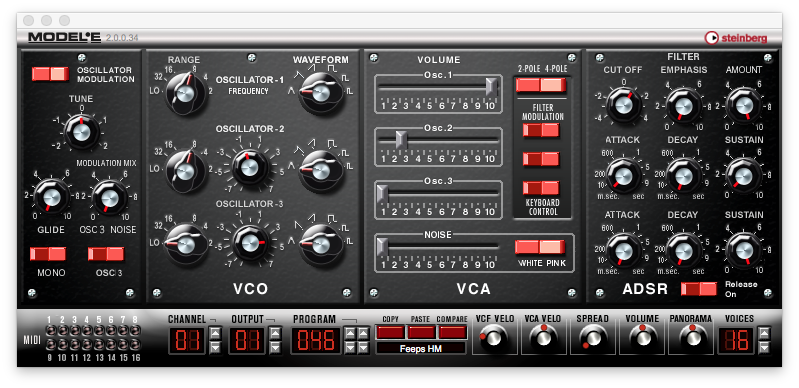The width and height of the screenshot is (799, 388).
Task: Click the lower ADSR Decay knob
Action: [683, 250]
